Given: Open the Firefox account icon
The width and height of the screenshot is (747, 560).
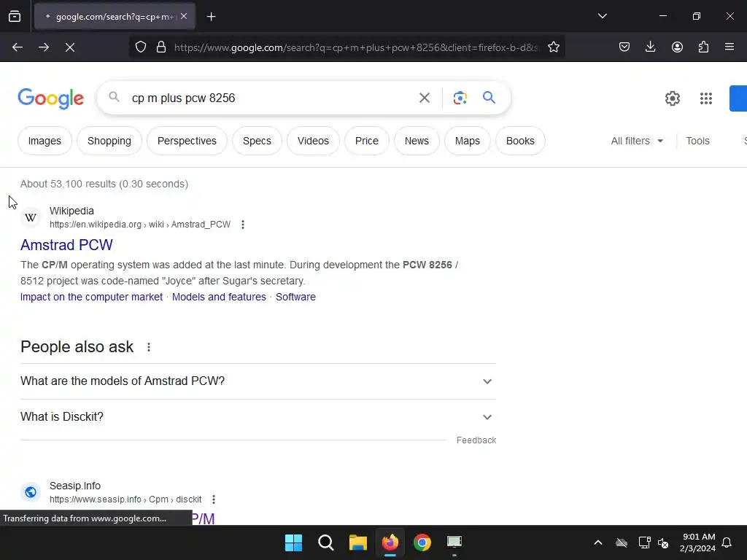Looking at the screenshot, I should (x=677, y=47).
